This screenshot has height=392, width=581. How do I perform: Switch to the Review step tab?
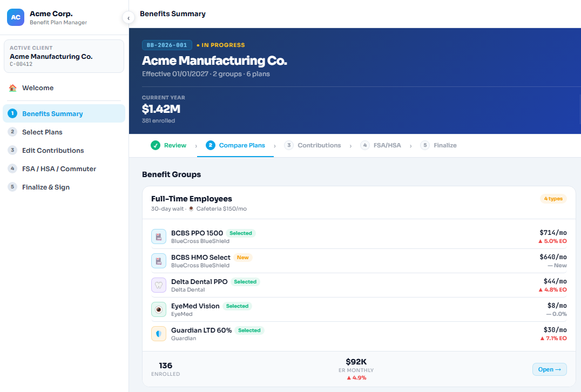pos(168,145)
